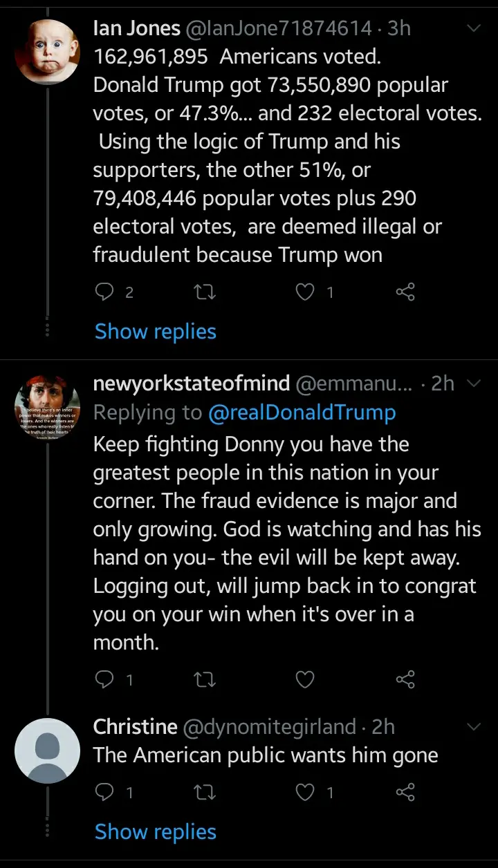Viewport: 498px width, 868px height.
Task: Retweet Christine's tweet
Action: point(205,792)
